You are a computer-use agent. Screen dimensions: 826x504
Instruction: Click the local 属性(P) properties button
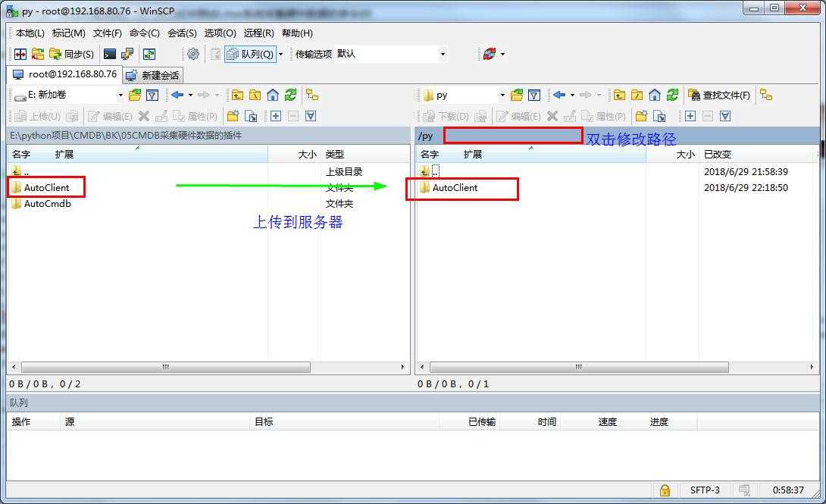(x=196, y=116)
